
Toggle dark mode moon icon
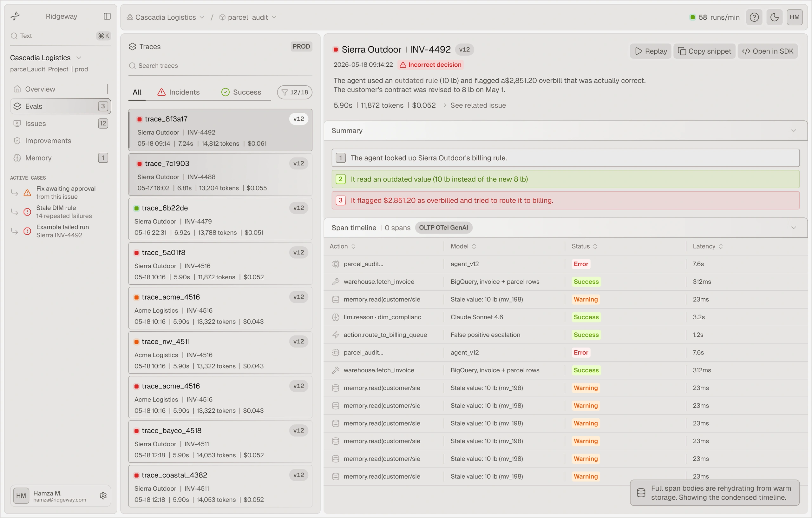point(775,17)
